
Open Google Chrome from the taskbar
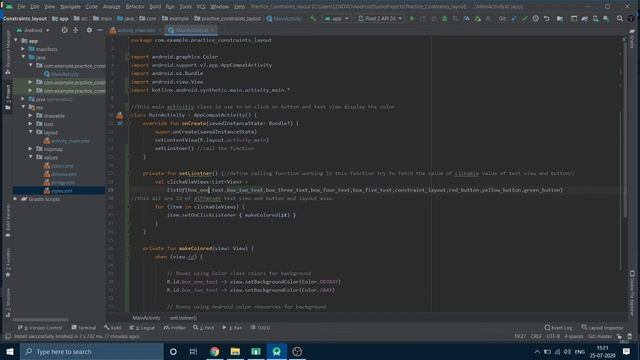coord(215,351)
